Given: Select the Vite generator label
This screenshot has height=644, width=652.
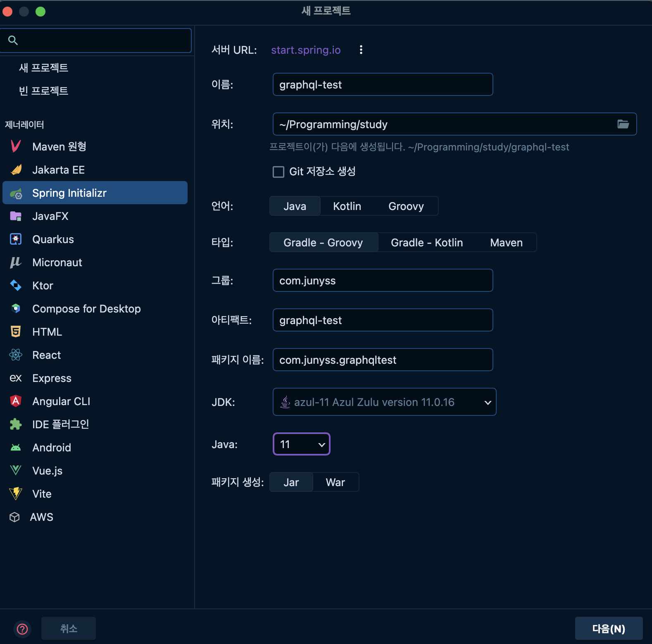Looking at the screenshot, I should pyautogui.click(x=42, y=494).
